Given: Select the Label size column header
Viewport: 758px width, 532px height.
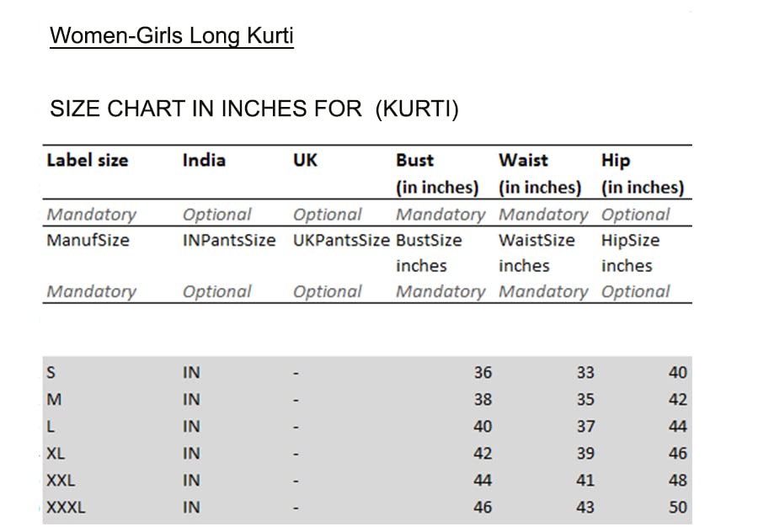Looking at the screenshot, I should click(x=88, y=160).
